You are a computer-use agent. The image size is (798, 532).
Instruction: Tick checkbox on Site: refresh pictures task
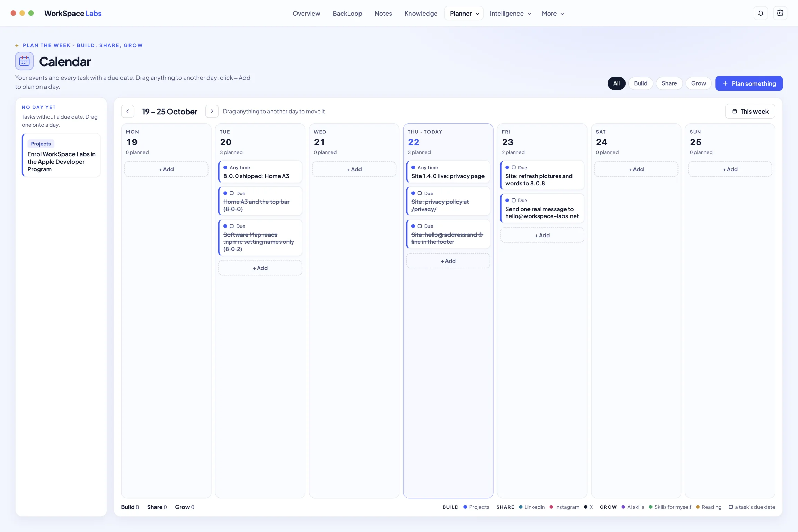pos(514,168)
